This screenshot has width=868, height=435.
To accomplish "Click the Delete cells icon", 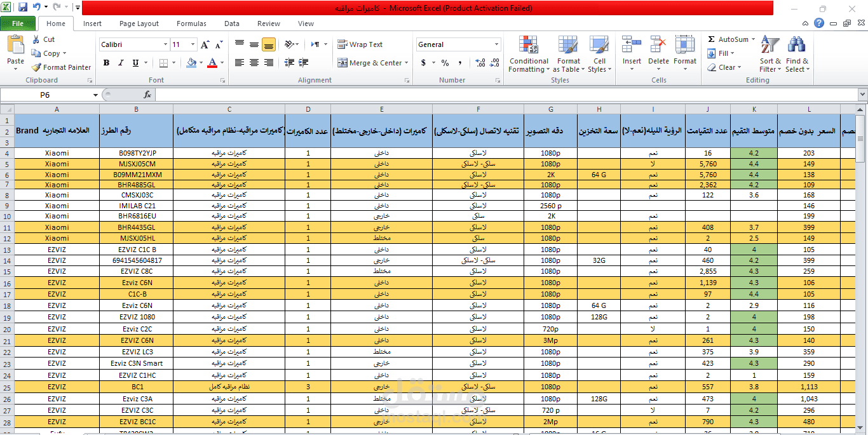I will 658,44.
